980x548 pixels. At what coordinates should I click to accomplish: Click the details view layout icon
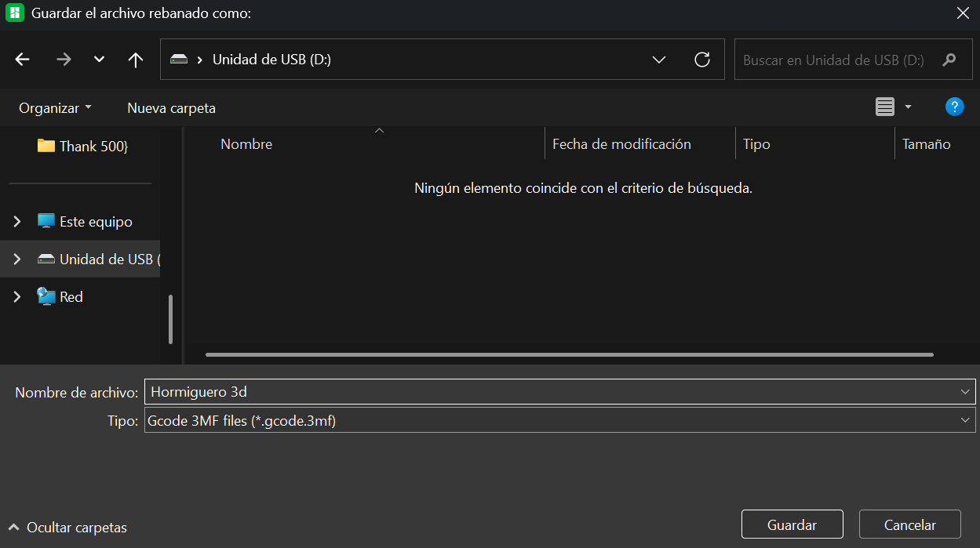[886, 107]
